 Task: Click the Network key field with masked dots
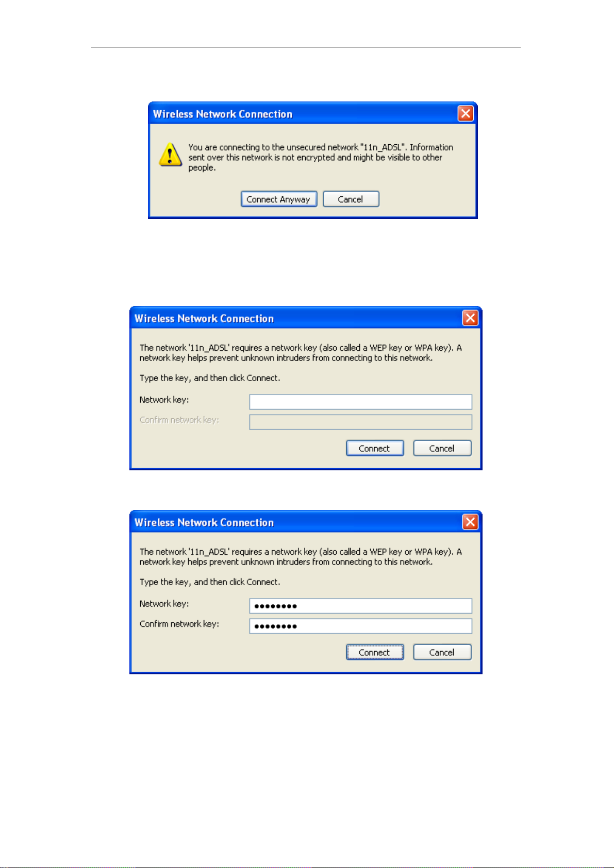[x=360, y=606]
